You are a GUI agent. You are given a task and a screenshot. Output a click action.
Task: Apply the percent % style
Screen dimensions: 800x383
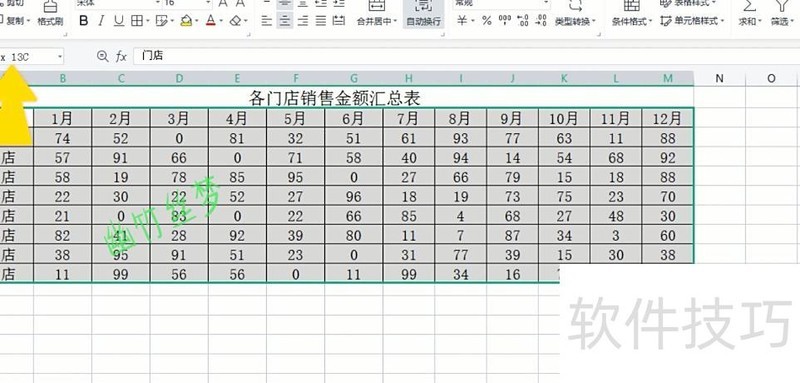click(x=487, y=21)
